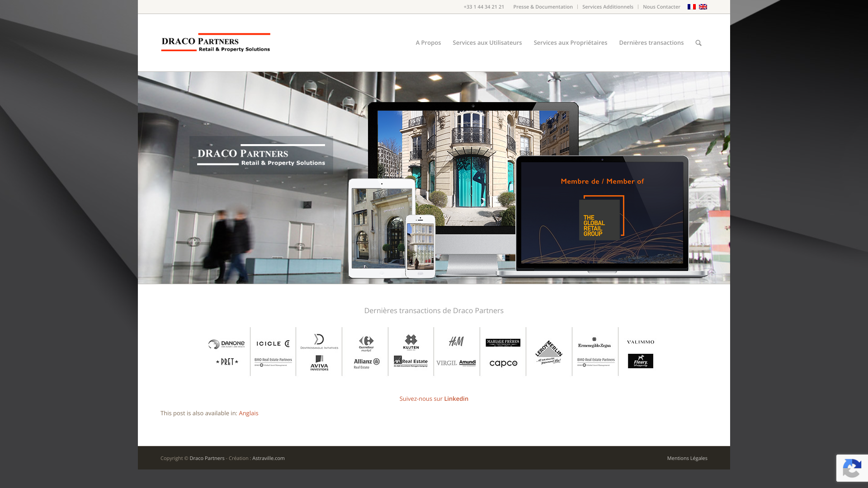868x488 pixels.
Task: Open the Pret transaction logo
Action: [227, 361]
